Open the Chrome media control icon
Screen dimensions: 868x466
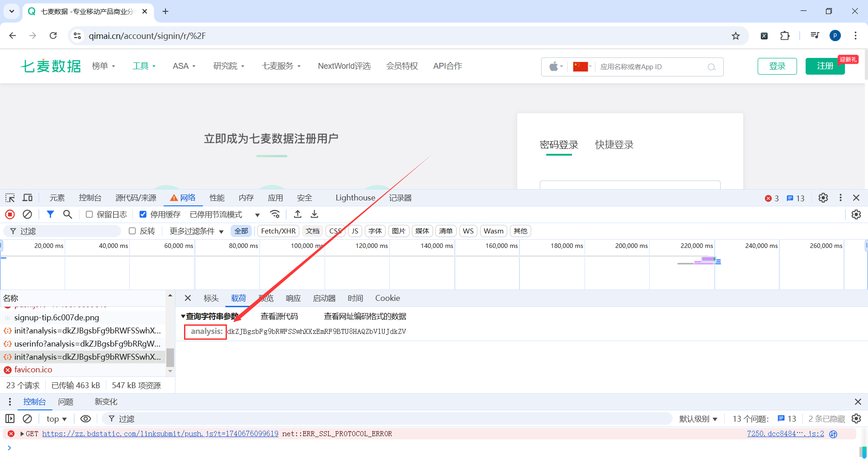pyautogui.click(x=815, y=36)
